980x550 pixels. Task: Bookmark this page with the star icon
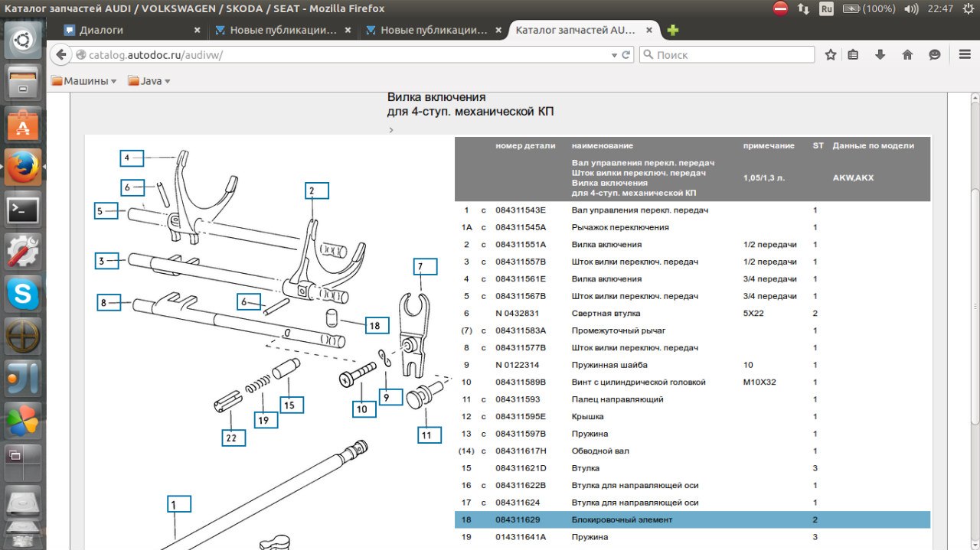point(831,55)
